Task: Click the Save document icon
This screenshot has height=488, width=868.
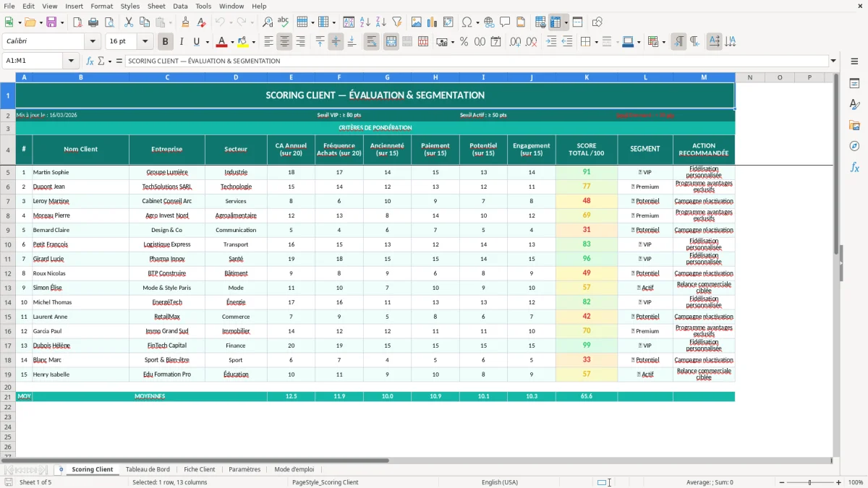Action: [51, 22]
